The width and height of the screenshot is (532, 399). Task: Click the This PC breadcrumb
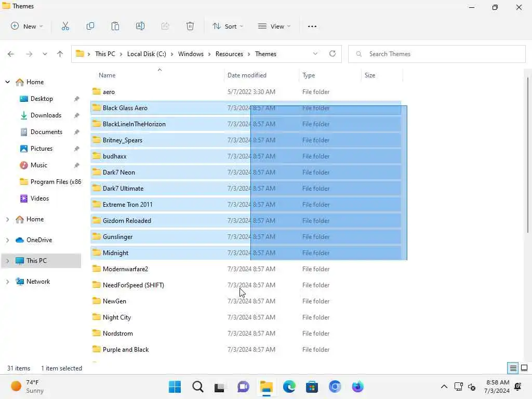pyautogui.click(x=105, y=54)
